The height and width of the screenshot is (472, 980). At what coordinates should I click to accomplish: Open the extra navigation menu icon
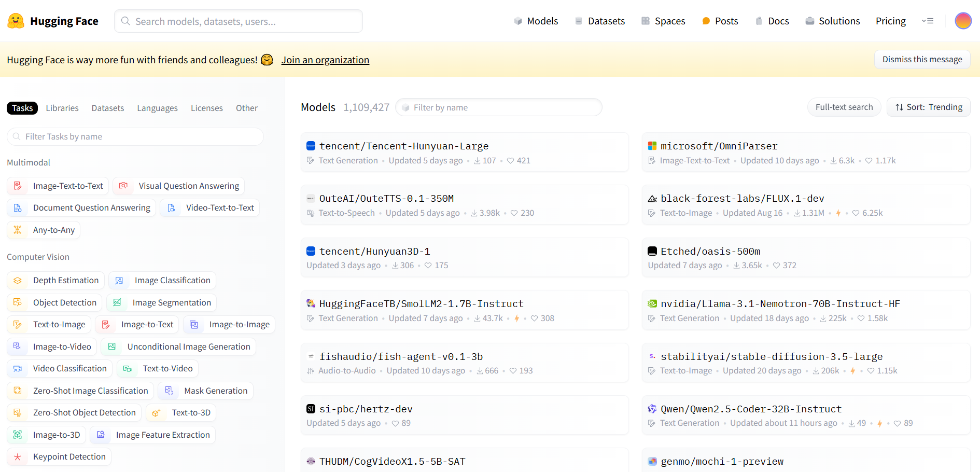[928, 21]
